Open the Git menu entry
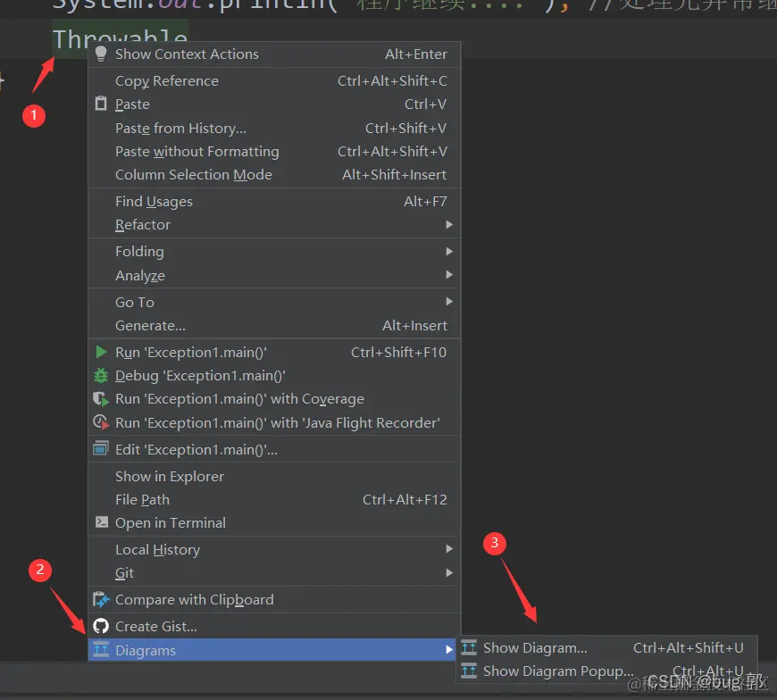The image size is (777, 700). pyautogui.click(x=274, y=572)
